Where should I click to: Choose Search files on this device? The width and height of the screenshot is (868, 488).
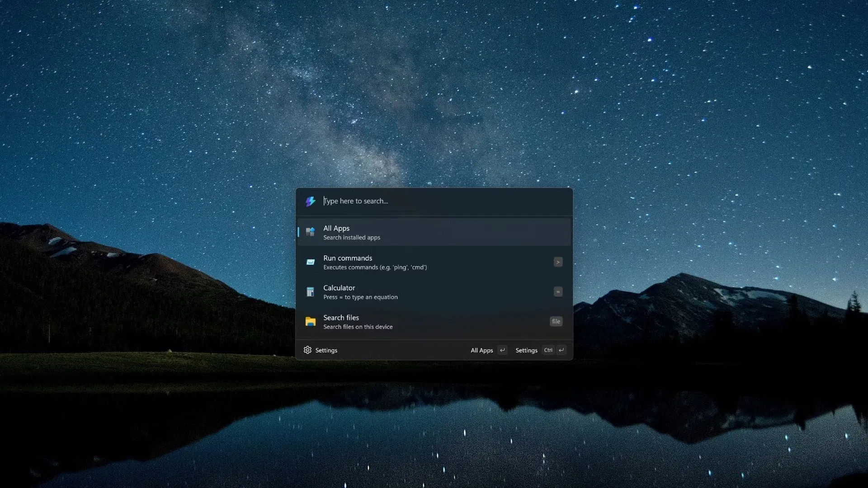pos(358,327)
